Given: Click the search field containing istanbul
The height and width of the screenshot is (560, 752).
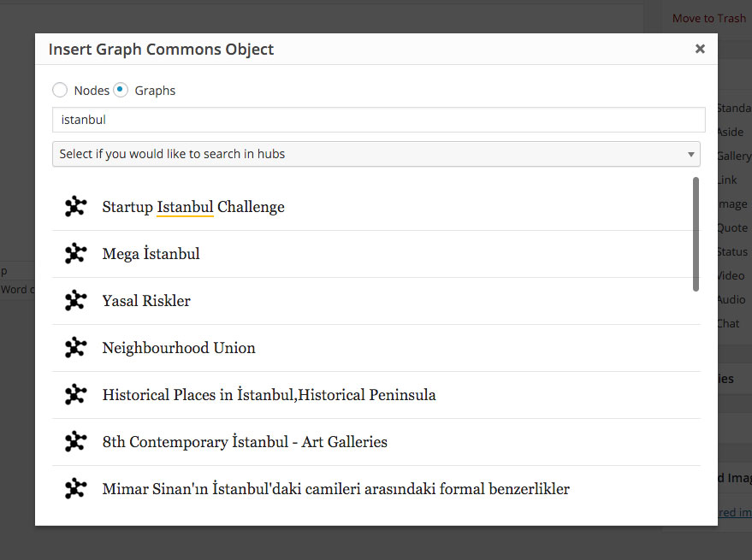Looking at the screenshot, I should pyautogui.click(x=376, y=120).
